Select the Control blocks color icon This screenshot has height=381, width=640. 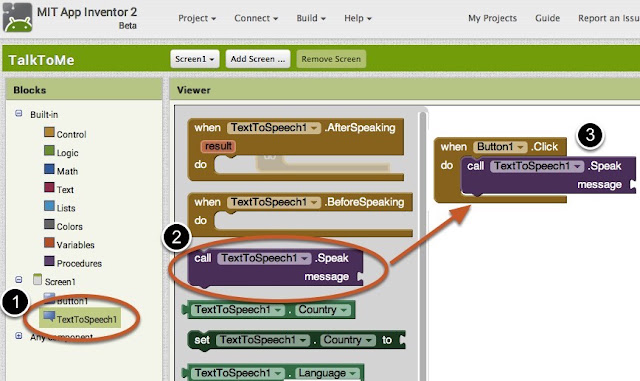49,132
